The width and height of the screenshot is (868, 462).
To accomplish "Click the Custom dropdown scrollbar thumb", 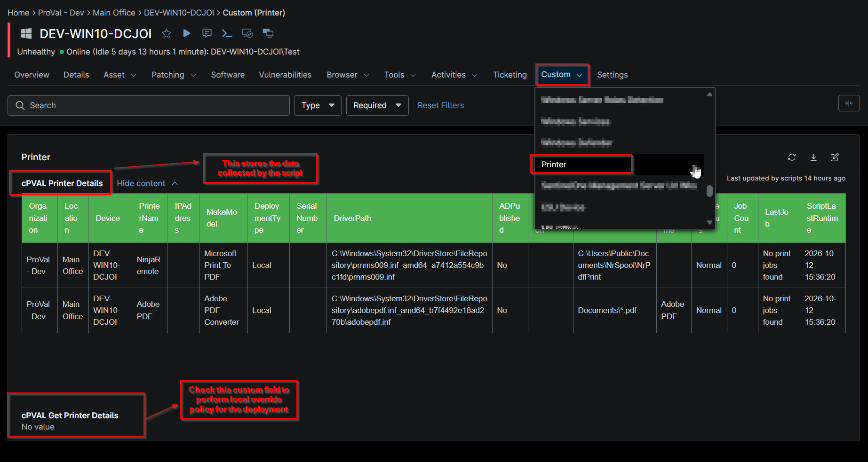I will pos(709,191).
